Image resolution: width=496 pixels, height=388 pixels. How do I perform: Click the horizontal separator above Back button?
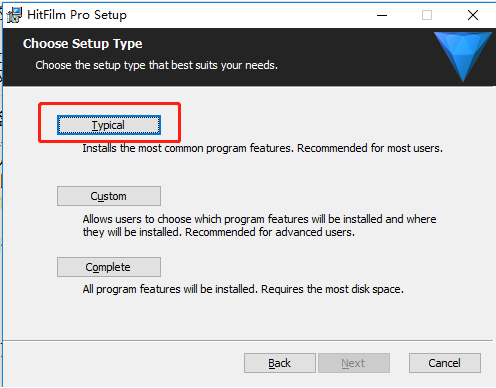click(248, 341)
